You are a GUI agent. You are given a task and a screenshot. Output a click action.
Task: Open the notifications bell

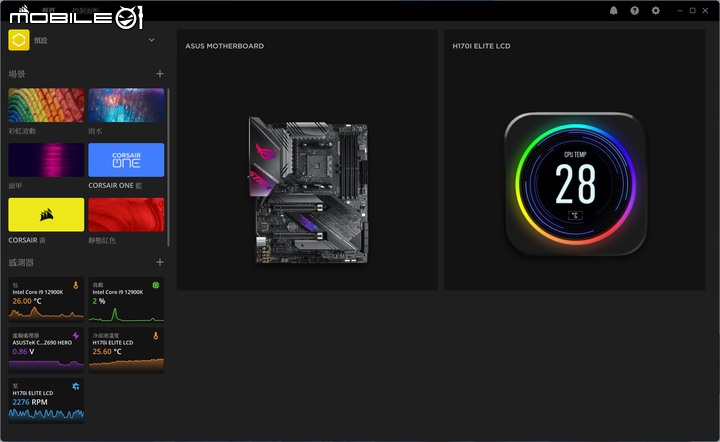pyautogui.click(x=613, y=11)
